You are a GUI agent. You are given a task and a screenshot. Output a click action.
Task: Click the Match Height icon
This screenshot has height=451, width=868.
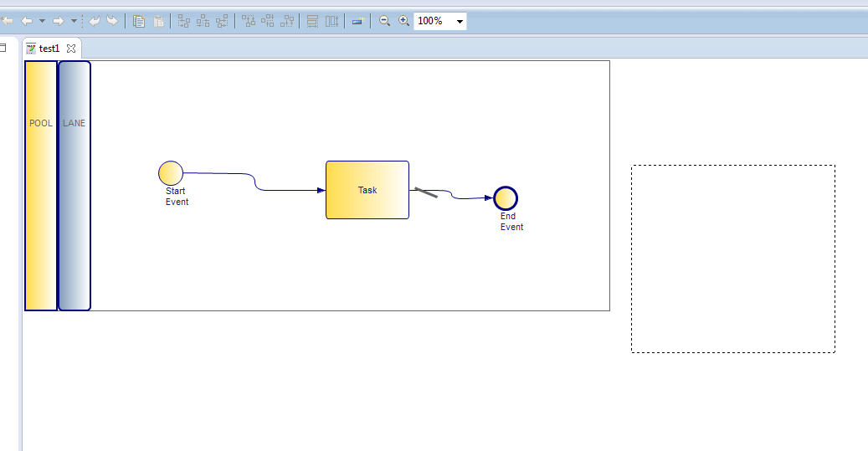(x=332, y=21)
